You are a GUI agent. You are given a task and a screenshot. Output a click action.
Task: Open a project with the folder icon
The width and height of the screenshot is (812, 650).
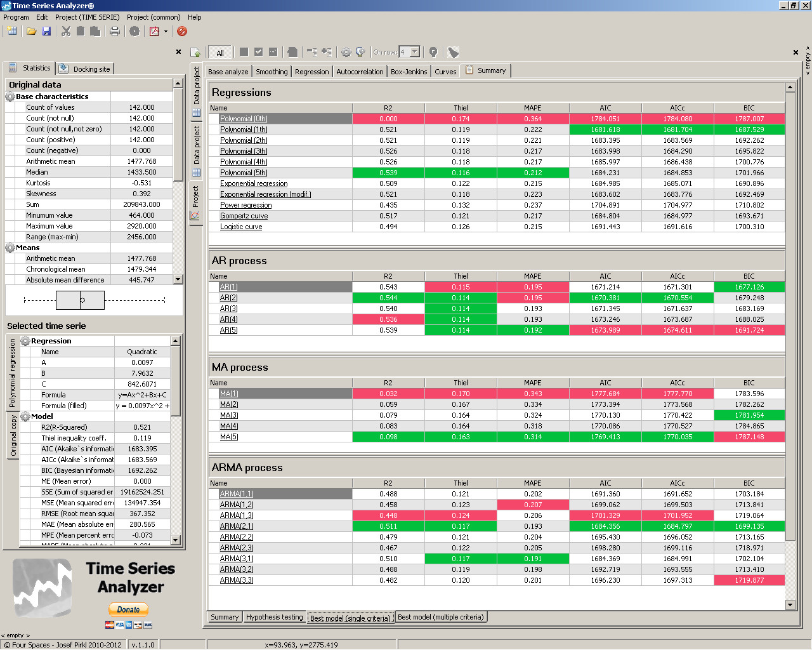click(x=31, y=31)
